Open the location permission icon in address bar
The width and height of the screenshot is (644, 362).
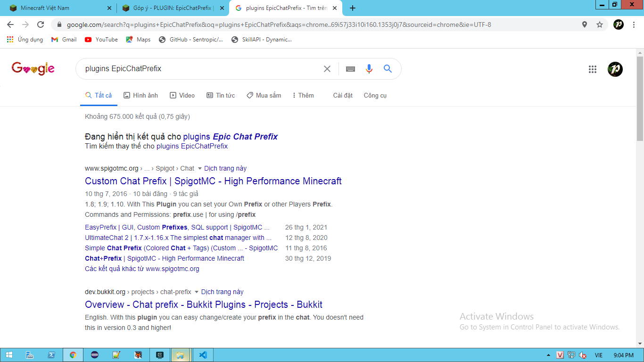click(x=585, y=25)
